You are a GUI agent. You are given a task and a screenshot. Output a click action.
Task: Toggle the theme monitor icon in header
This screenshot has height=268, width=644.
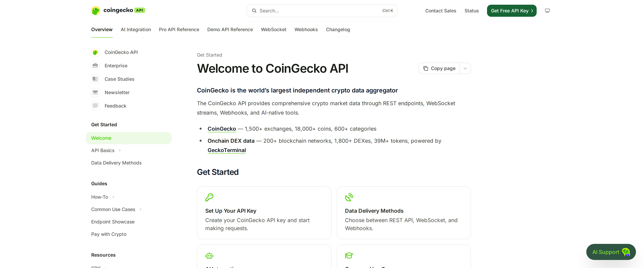click(x=547, y=11)
